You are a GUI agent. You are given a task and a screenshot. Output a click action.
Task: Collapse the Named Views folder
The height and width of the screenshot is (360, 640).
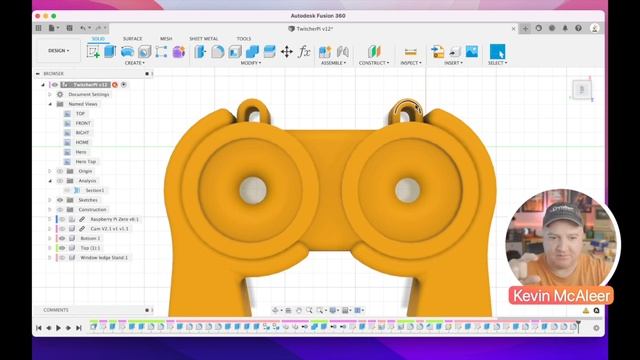click(x=50, y=104)
